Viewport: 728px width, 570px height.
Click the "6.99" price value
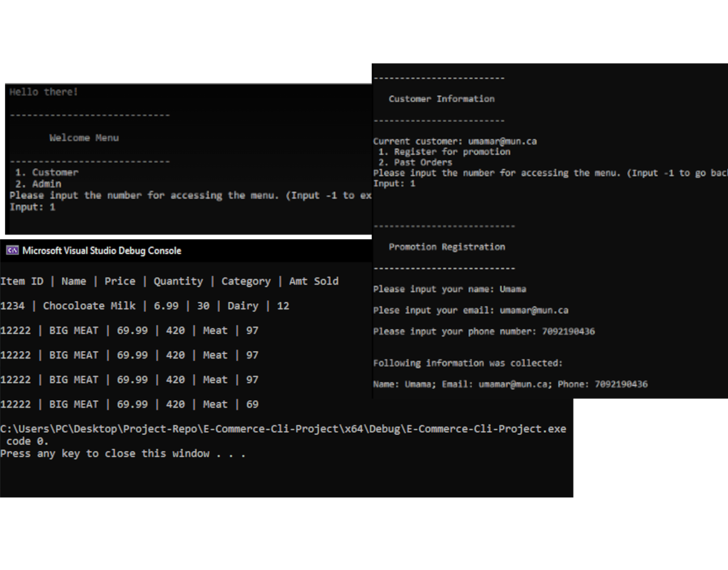pyautogui.click(x=166, y=306)
